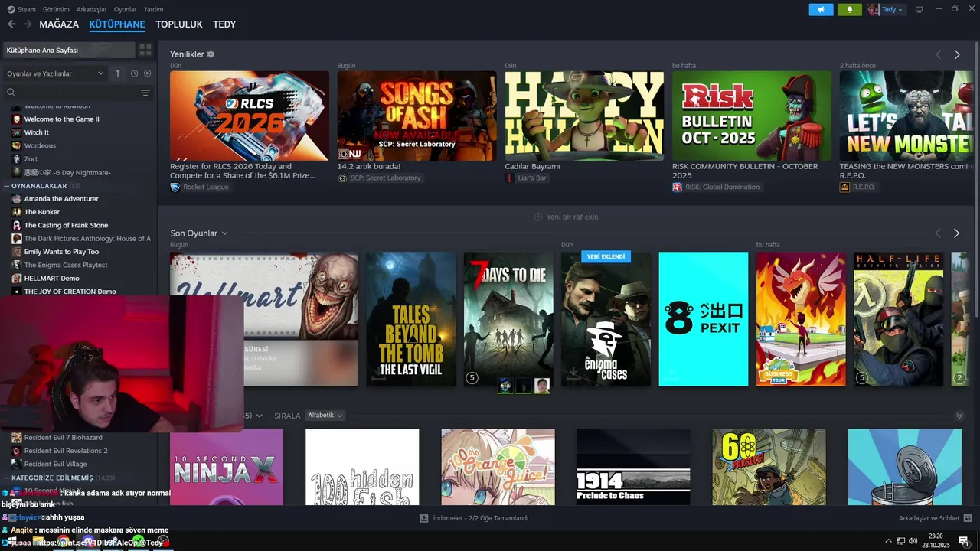Switch to TOPLULUK tab
Image resolution: width=980 pixels, height=551 pixels.
tap(179, 24)
